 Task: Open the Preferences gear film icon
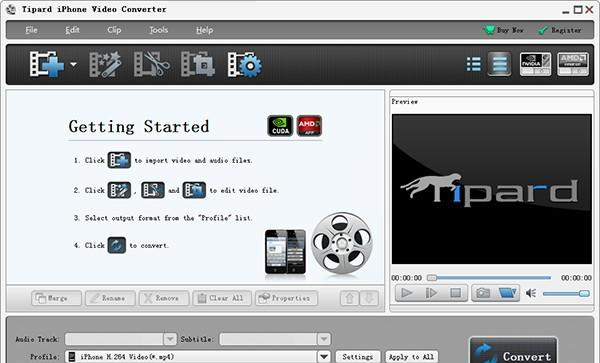(245, 64)
